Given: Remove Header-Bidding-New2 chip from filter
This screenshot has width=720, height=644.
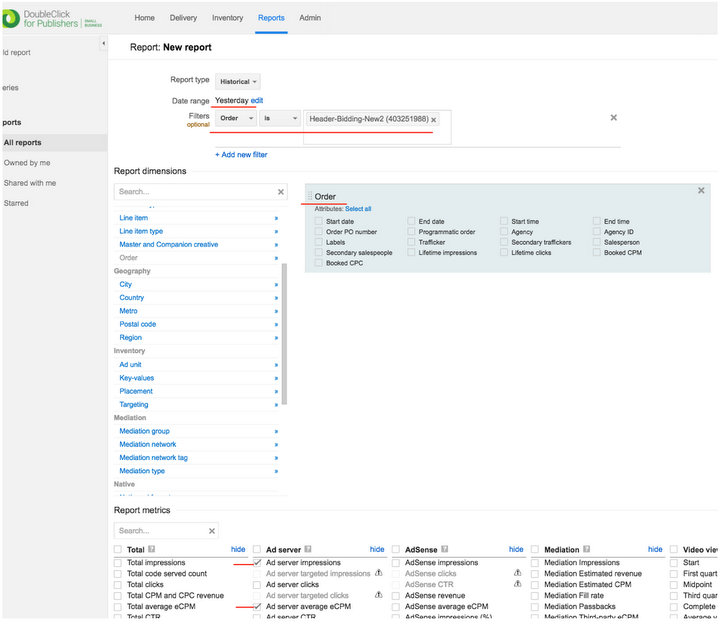Looking at the screenshot, I should pos(433,120).
